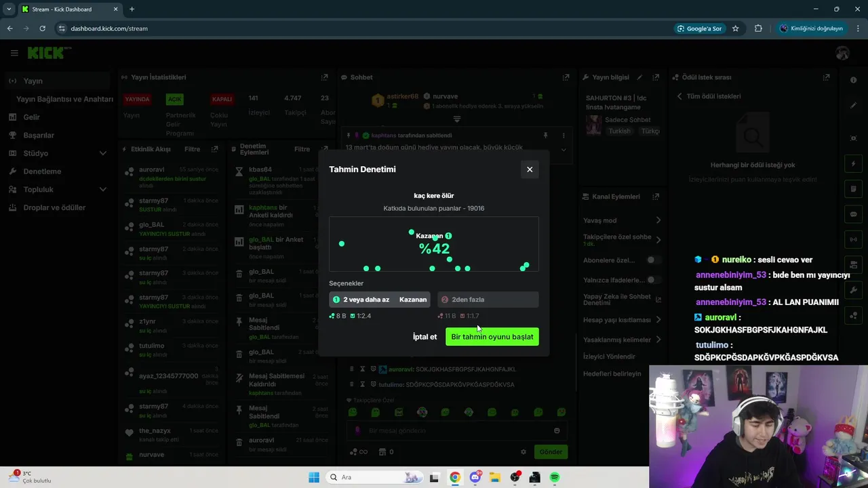The width and height of the screenshot is (868, 488).
Task: Open İzleyici Yönlendir
Action: pos(609,357)
